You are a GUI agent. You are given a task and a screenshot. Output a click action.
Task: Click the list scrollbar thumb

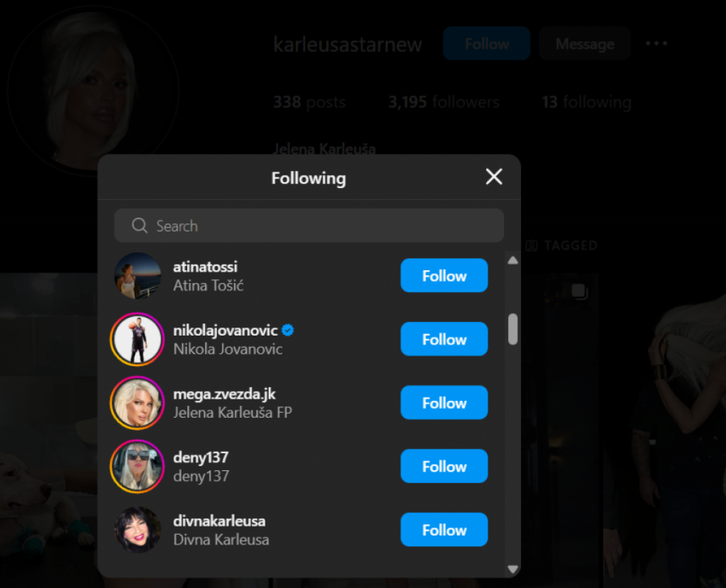pyautogui.click(x=512, y=329)
